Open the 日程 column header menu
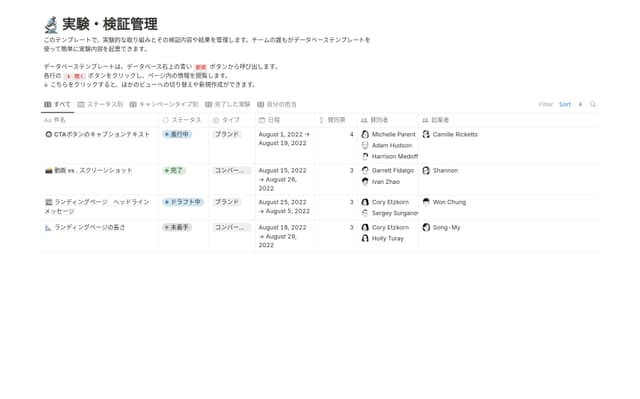 285,120
